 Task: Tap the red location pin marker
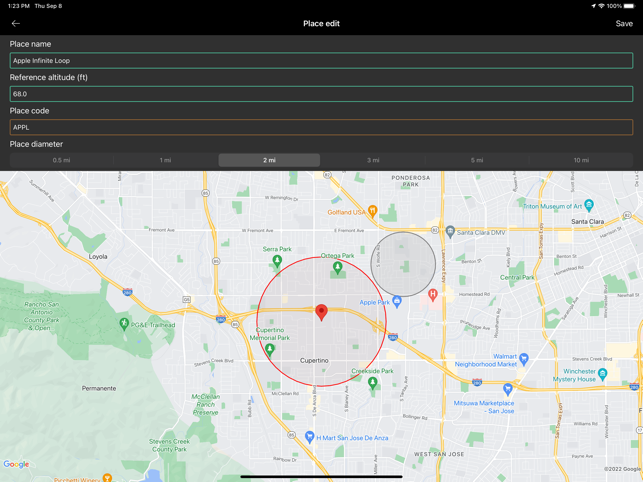pyautogui.click(x=322, y=312)
